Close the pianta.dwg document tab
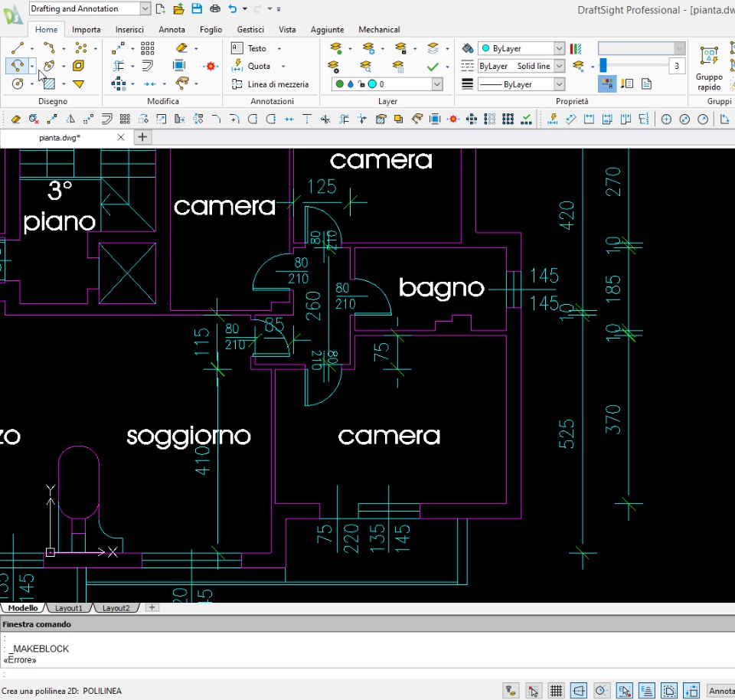 tap(120, 137)
